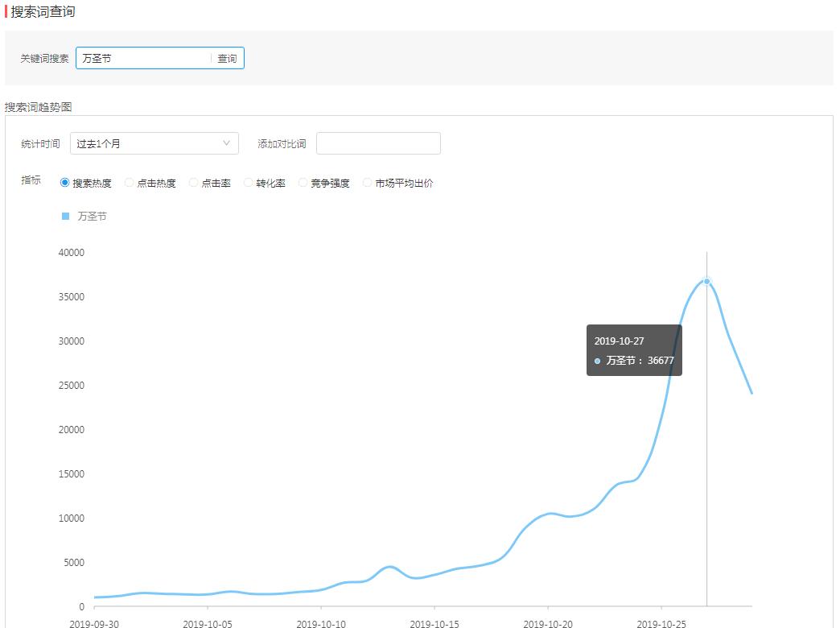The width and height of the screenshot is (840, 628).
Task: Click the 35000 y-axis label
Action: click(72, 296)
